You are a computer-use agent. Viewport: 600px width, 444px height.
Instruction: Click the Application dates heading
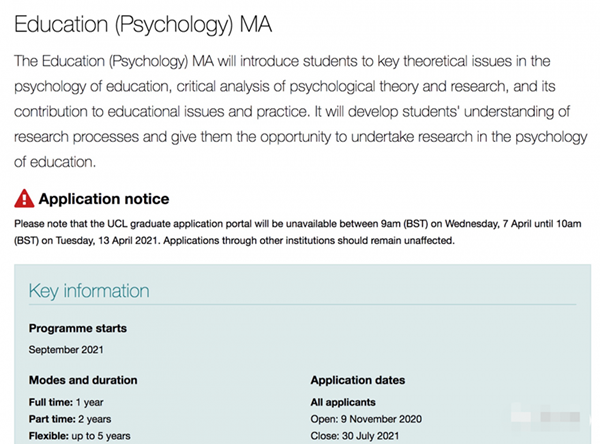coord(358,380)
